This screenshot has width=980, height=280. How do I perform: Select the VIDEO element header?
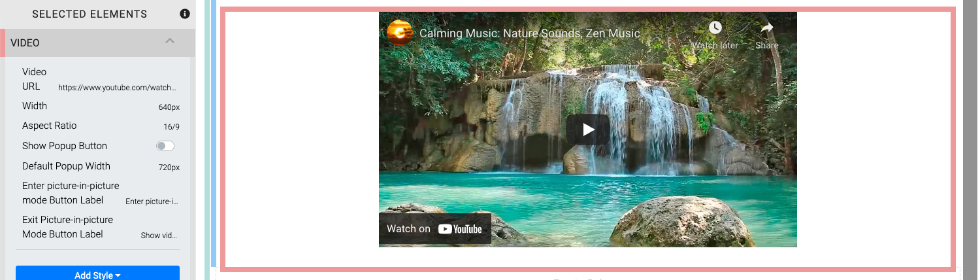(x=98, y=43)
